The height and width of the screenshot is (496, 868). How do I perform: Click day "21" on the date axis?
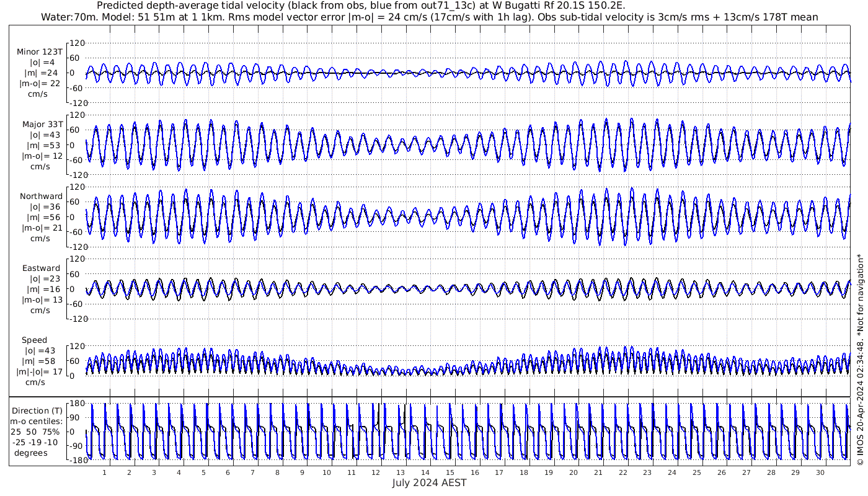click(x=598, y=472)
